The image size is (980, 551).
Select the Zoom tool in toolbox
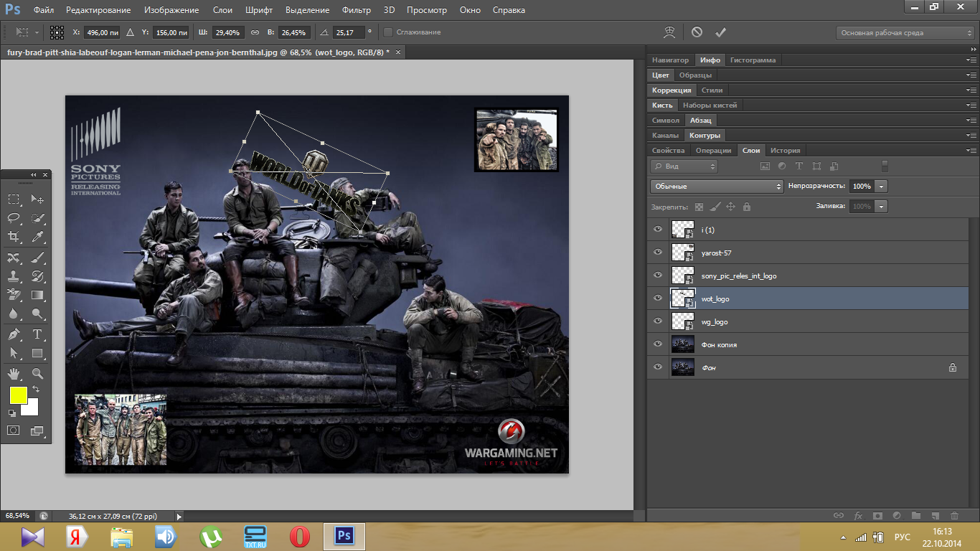click(38, 374)
